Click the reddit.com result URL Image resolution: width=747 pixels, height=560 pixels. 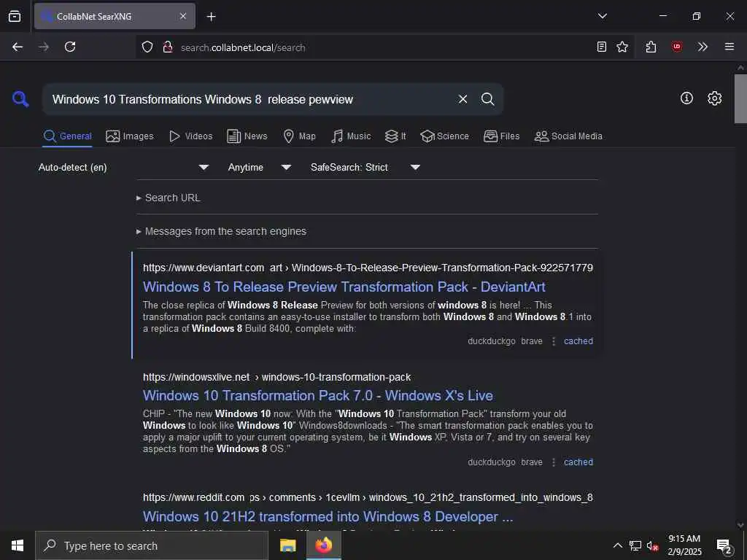[x=368, y=497]
